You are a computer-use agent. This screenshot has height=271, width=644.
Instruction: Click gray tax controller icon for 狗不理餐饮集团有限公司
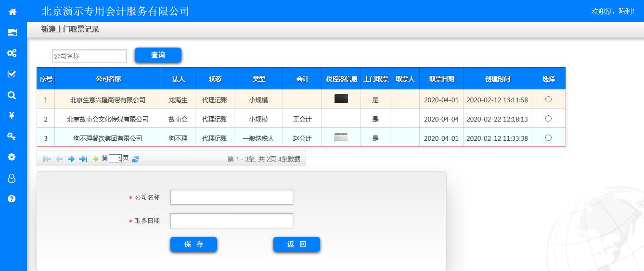[x=341, y=137]
